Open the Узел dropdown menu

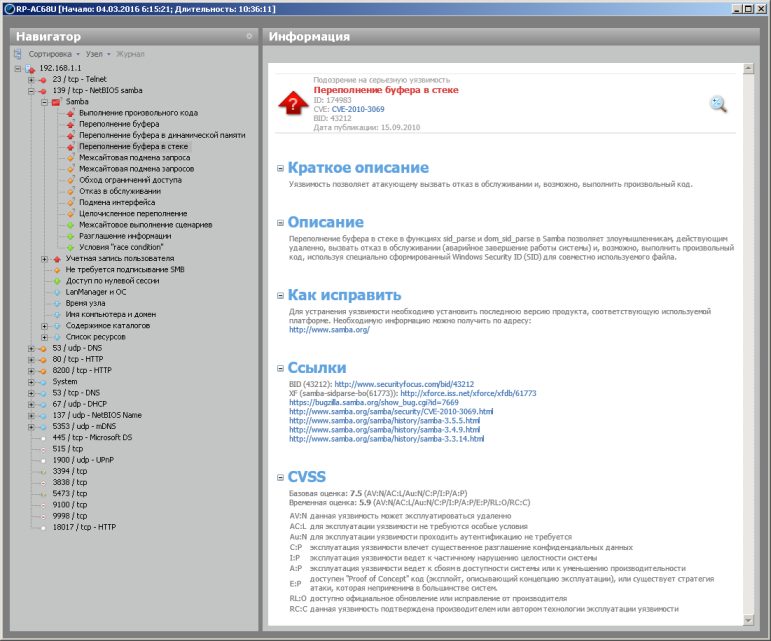[98, 54]
